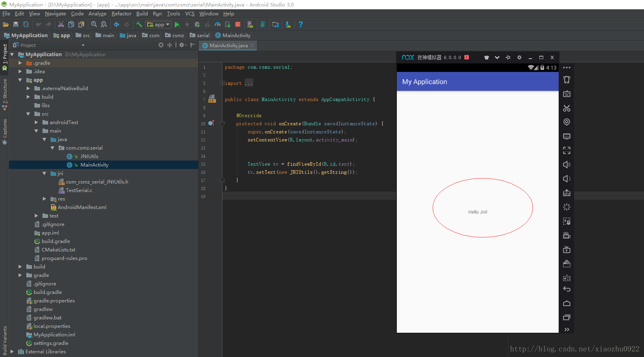Click the Debug app bug icon
The image size is (644, 357).
[x=197, y=25]
